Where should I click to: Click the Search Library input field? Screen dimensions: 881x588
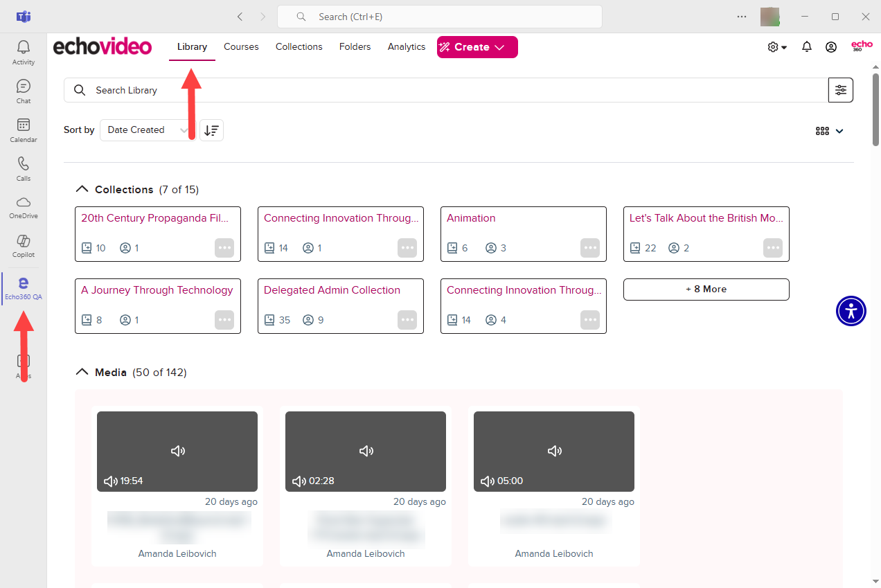point(443,90)
